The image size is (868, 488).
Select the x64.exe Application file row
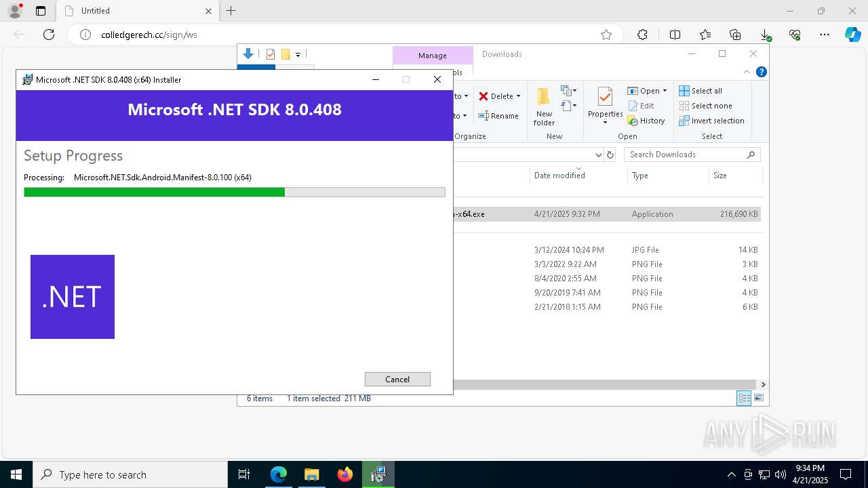[607, 214]
